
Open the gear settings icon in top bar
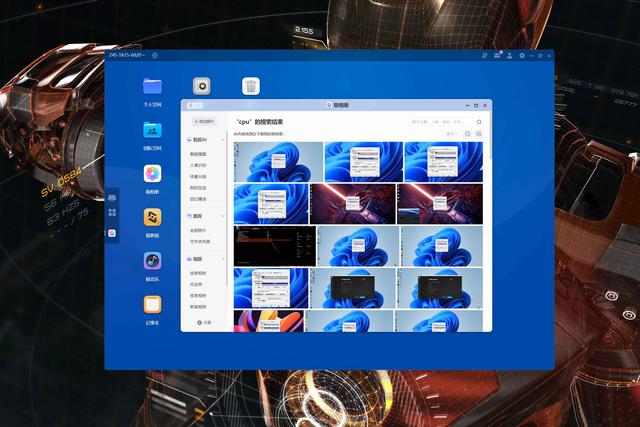tap(522, 56)
